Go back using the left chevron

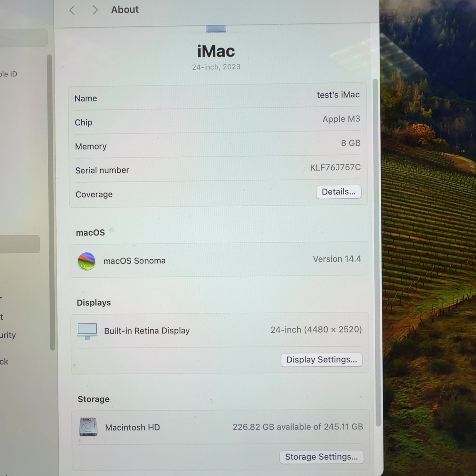click(x=72, y=10)
